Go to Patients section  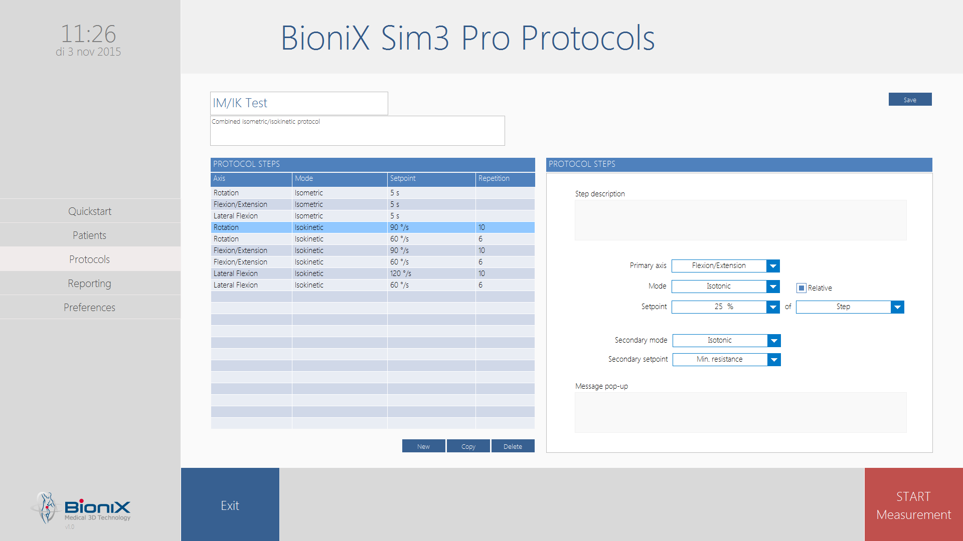(90, 235)
